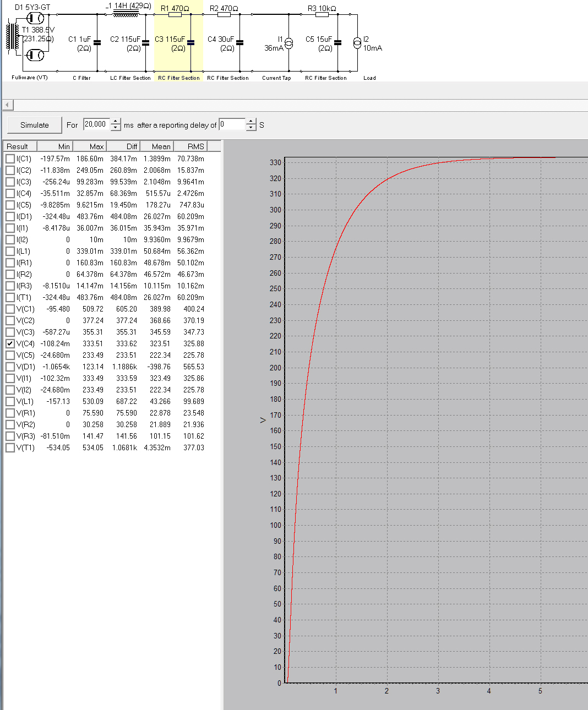Select the lower rectifier diode tube symbol

click(35, 55)
